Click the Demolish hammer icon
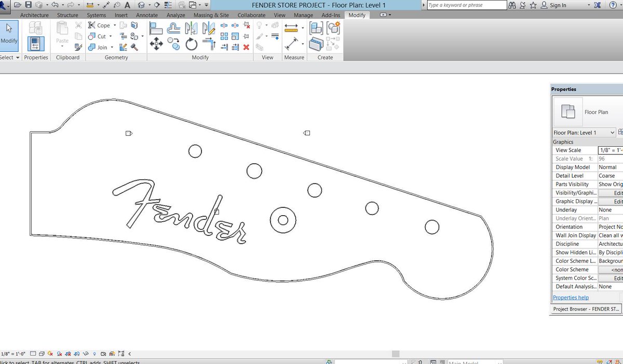The image size is (623, 364). (x=134, y=47)
